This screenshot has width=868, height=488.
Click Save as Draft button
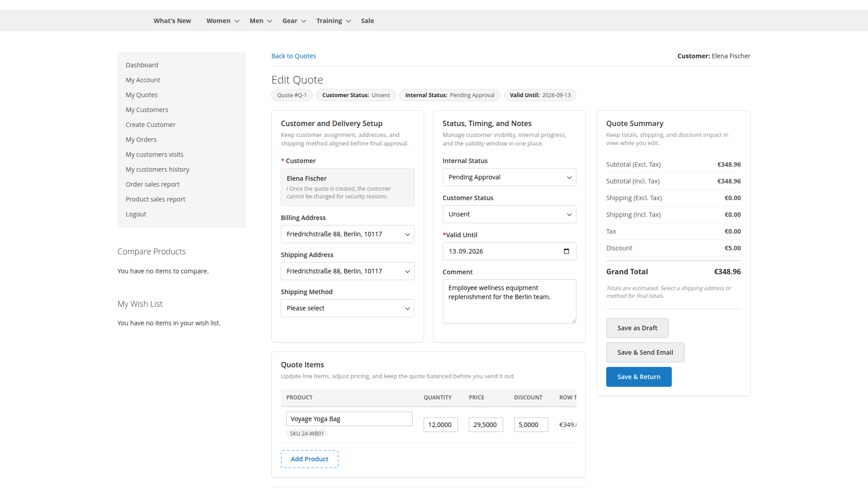[x=637, y=328]
